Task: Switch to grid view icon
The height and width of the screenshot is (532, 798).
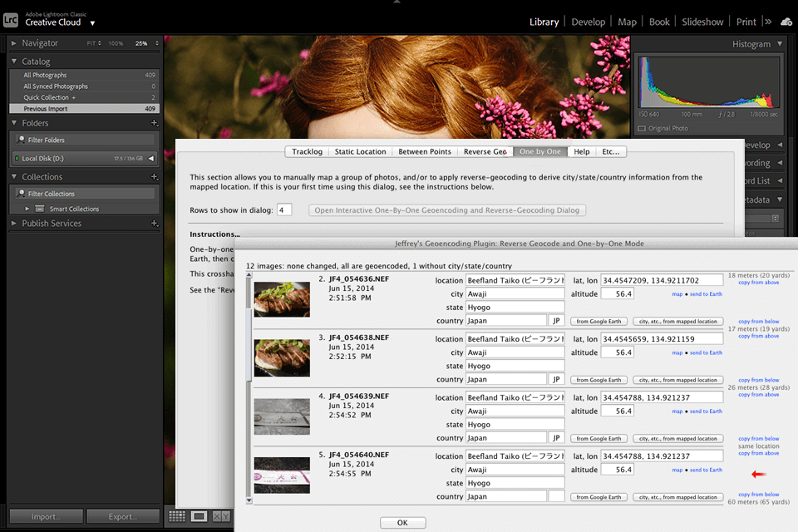Action: tap(176, 516)
